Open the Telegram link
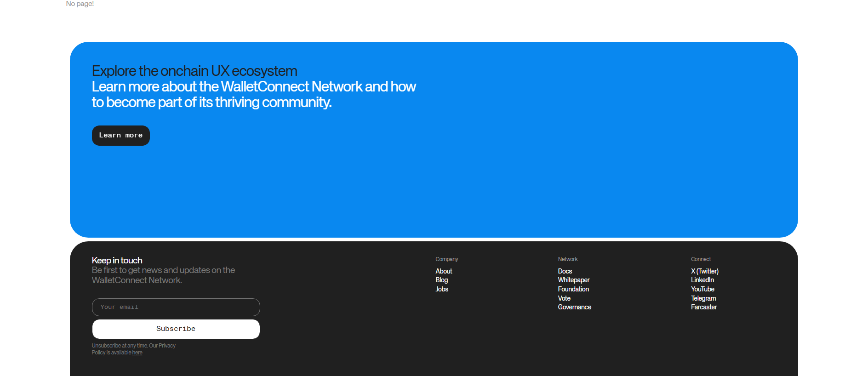This screenshot has width=868, height=376. pyautogui.click(x=703, y=298)
